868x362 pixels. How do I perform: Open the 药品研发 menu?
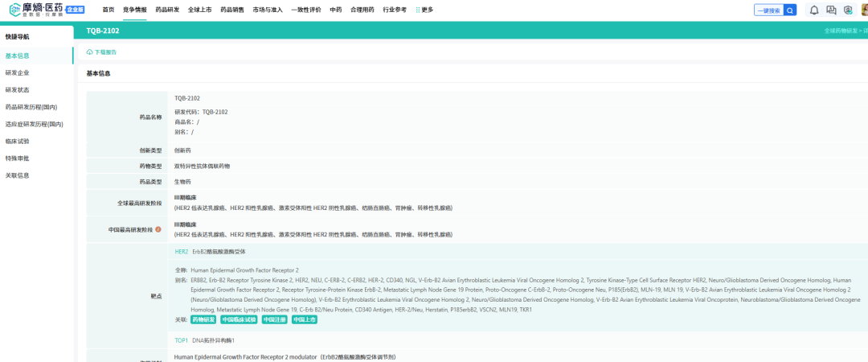pos(167,10)
